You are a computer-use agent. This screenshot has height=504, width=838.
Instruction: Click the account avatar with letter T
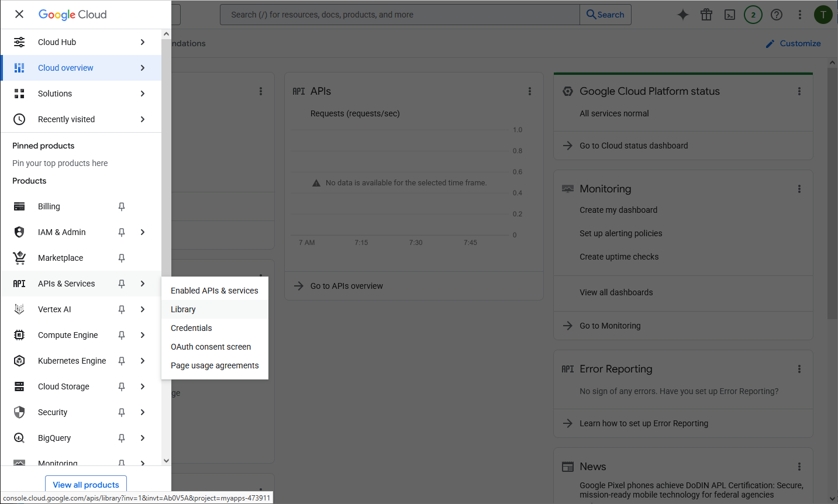823,15
